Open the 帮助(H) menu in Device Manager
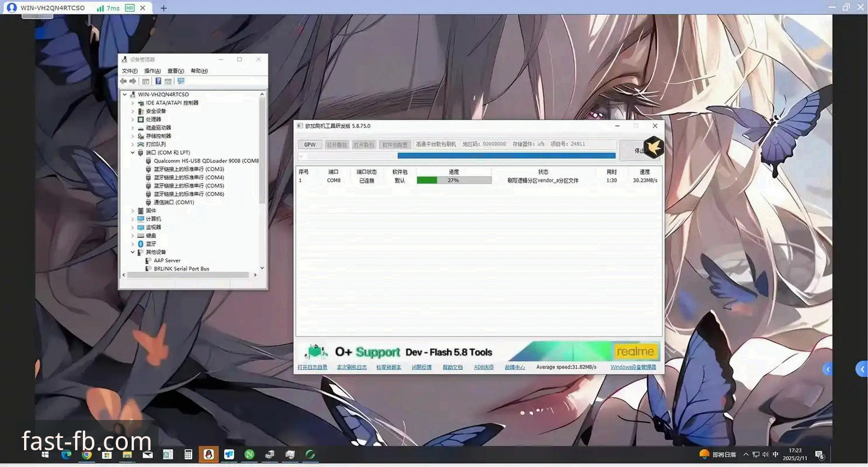This screenshot has width=868, height=467. pos(199,71)
